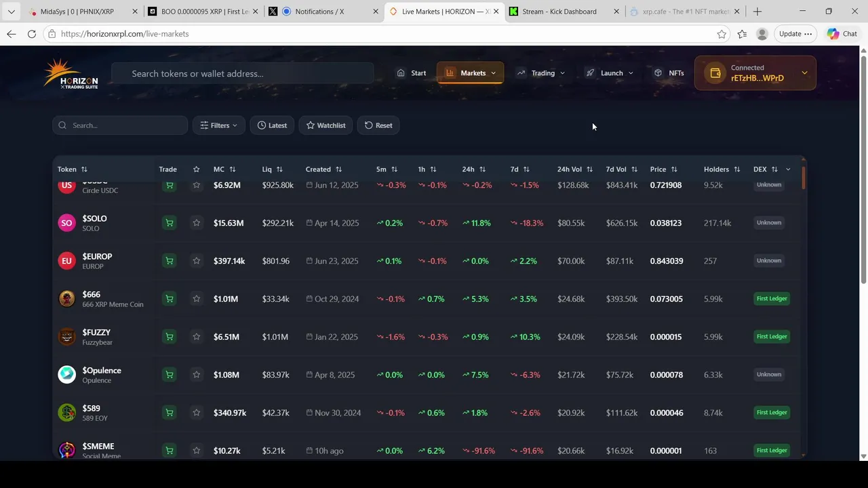
Task: Reload the current page
Action: [32, 34]
